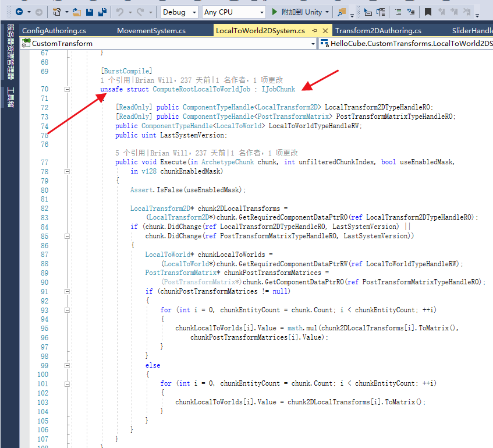This screenshot has width=493, height=448.
Task: Click the Display Object Member List icon
Action: (x=367, y=12)
